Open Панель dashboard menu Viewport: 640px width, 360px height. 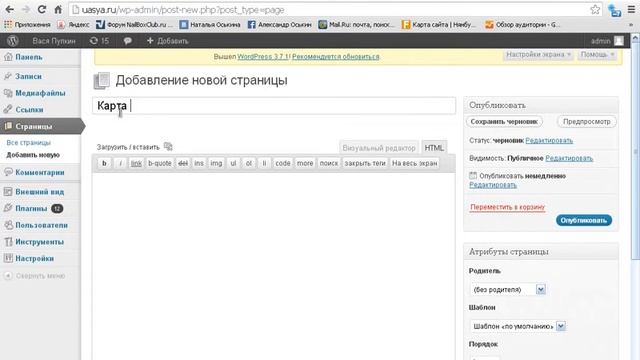[29, 57]
